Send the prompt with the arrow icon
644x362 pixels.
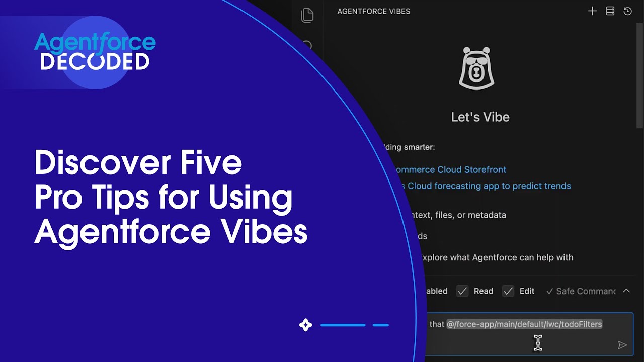click(622, 345)
